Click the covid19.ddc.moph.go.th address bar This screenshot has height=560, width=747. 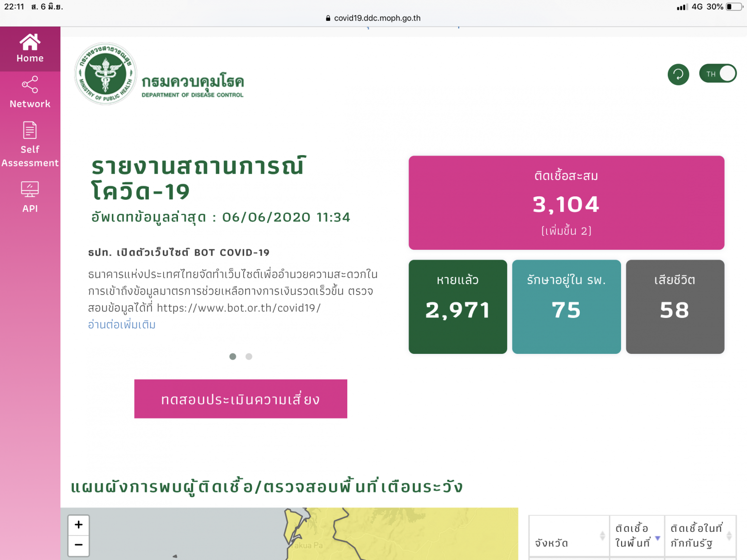[373, 18]
